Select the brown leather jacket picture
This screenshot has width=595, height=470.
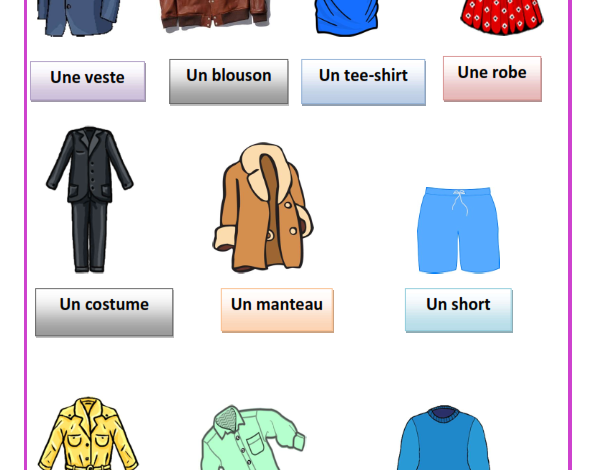click(214, 14)
